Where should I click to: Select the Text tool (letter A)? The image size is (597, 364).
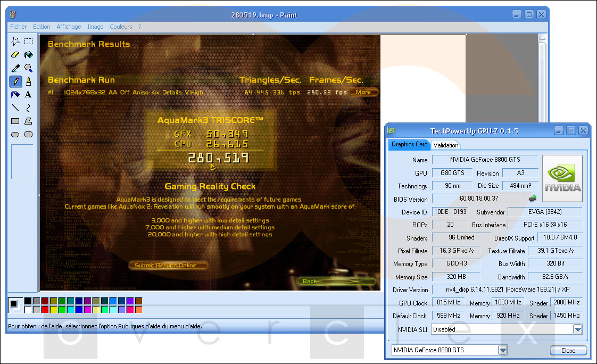pyautogui.click(x=29, y=94)
